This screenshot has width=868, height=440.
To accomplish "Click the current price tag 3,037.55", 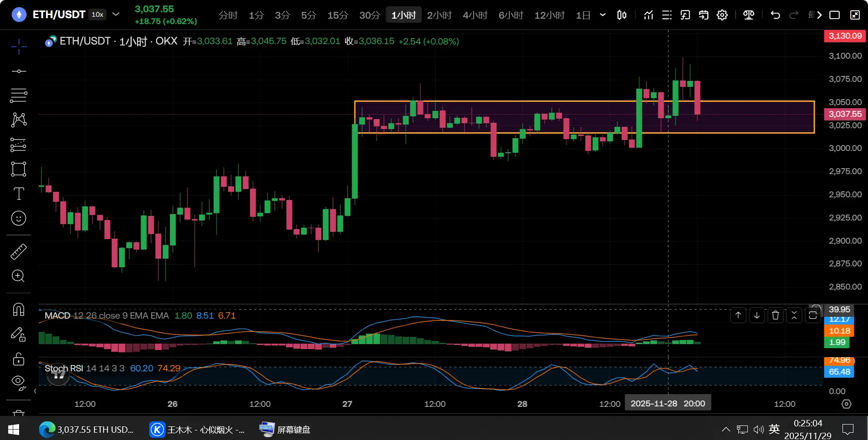I will tap(845, 114).
